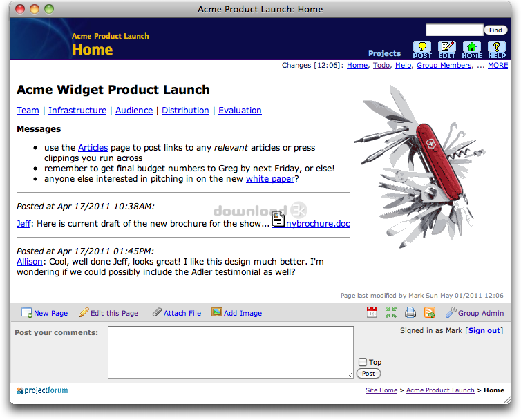Screen dimensions: 521x420
Task: Open Allison's user profile link
Action: [x=30, y=262]
